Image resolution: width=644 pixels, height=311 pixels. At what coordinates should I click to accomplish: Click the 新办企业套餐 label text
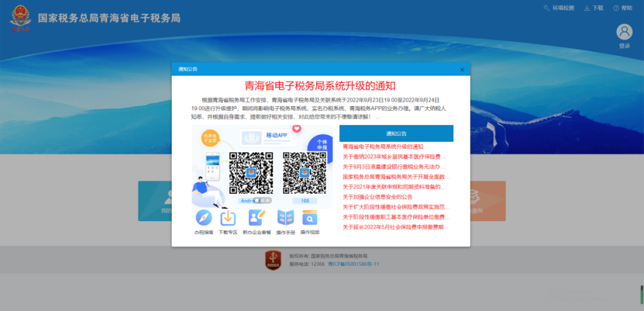256,232
